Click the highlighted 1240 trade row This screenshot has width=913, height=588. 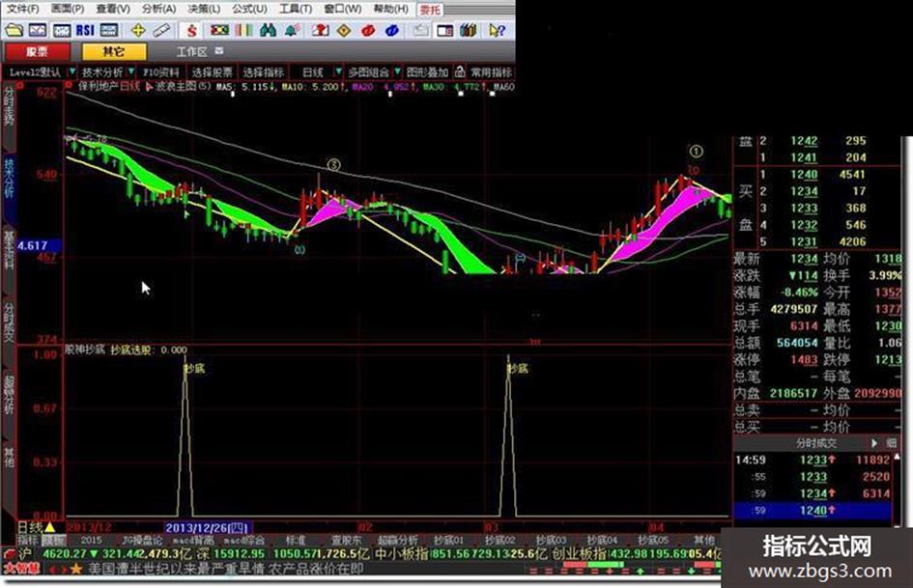pyautogui.click(x=813, y=511)
